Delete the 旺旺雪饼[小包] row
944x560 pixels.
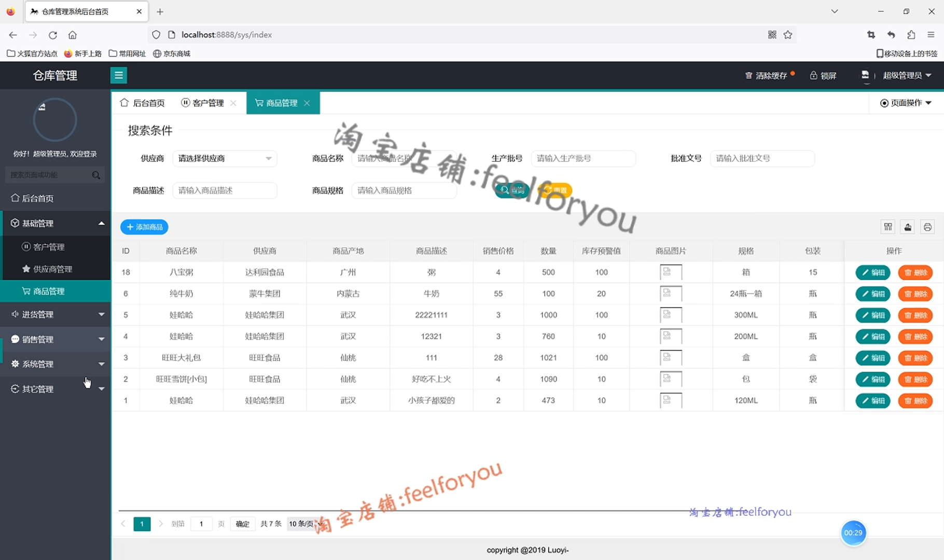[x=915, y=380]
